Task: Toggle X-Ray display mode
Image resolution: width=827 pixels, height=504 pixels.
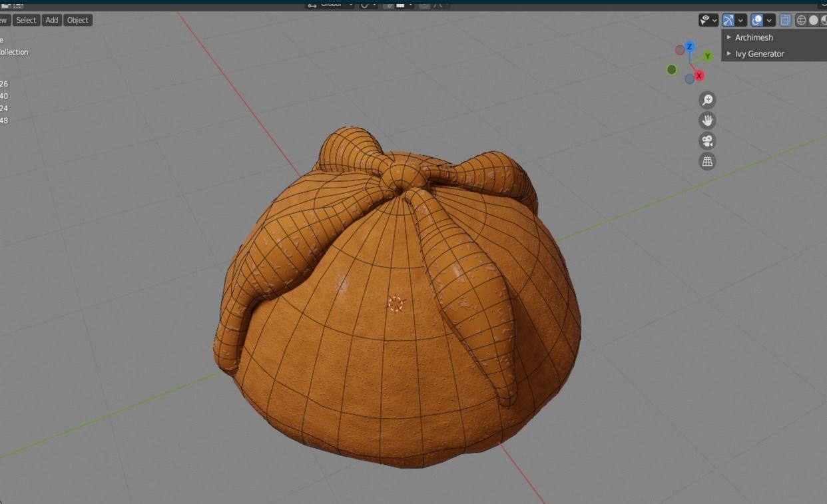Action: [x=785, y=21]
